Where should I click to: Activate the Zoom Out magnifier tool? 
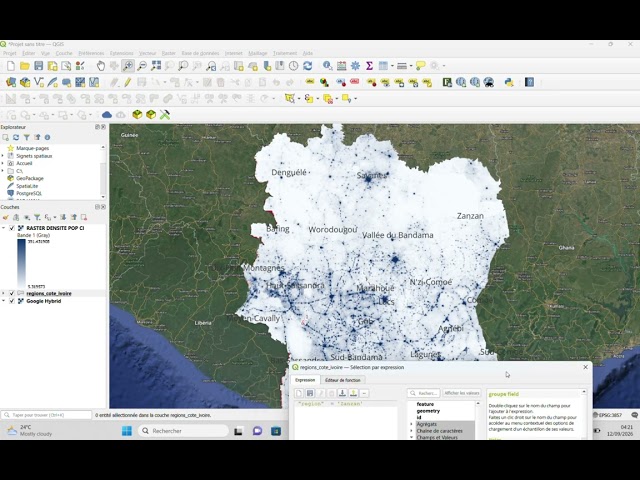(x=142, y=66)
